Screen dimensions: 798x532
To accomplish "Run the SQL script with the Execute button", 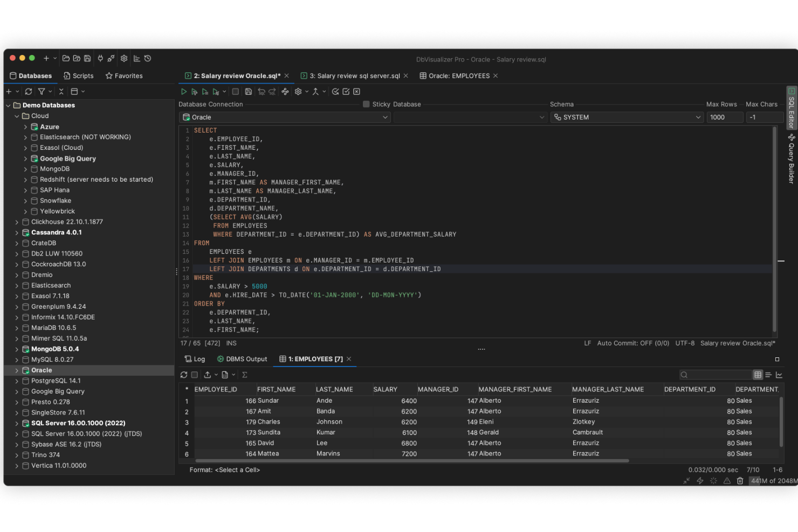I will pyautogui.click(x=184, y=91).
